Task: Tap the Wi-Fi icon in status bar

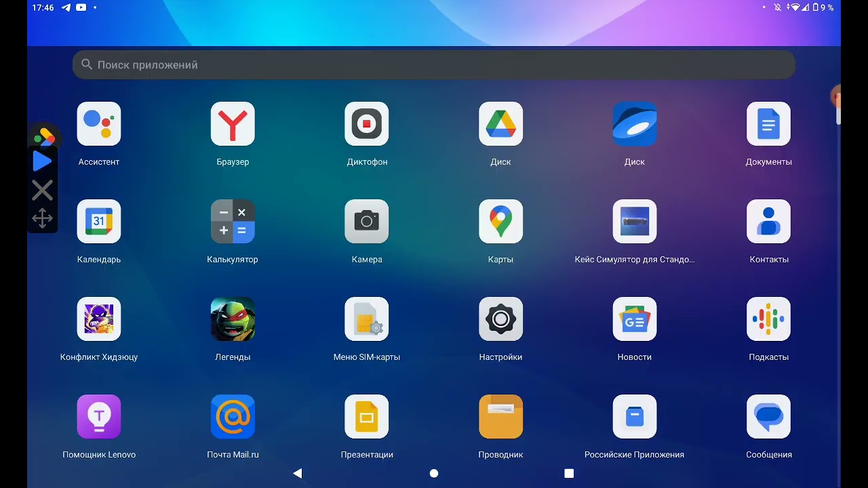Action: (x=795, y=7)
